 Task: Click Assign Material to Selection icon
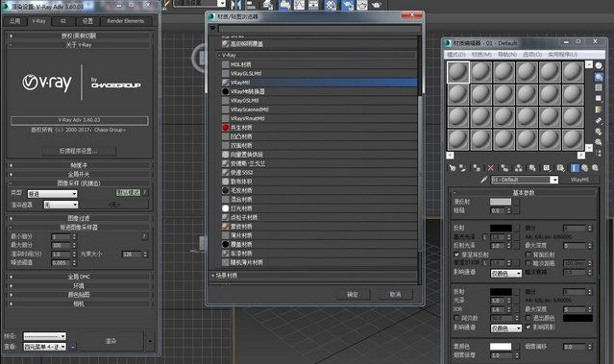pyautogui.click(x=477, y=168)
